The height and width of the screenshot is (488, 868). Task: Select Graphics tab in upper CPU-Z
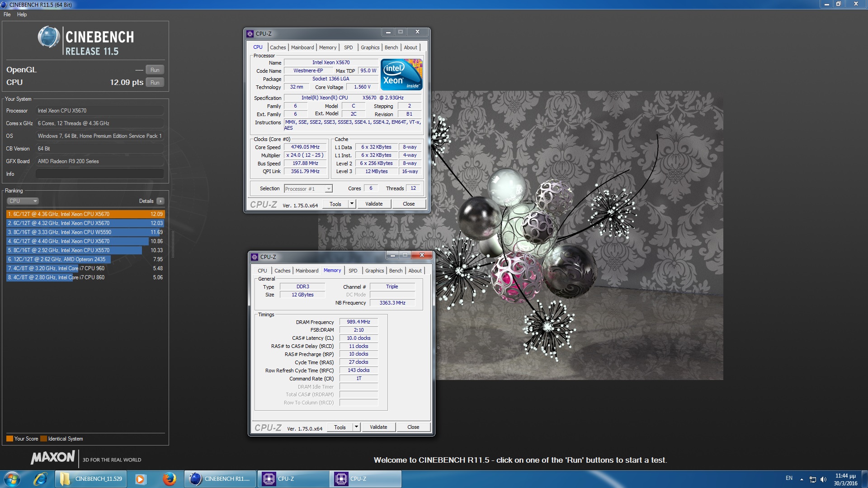tap(370, 47)
